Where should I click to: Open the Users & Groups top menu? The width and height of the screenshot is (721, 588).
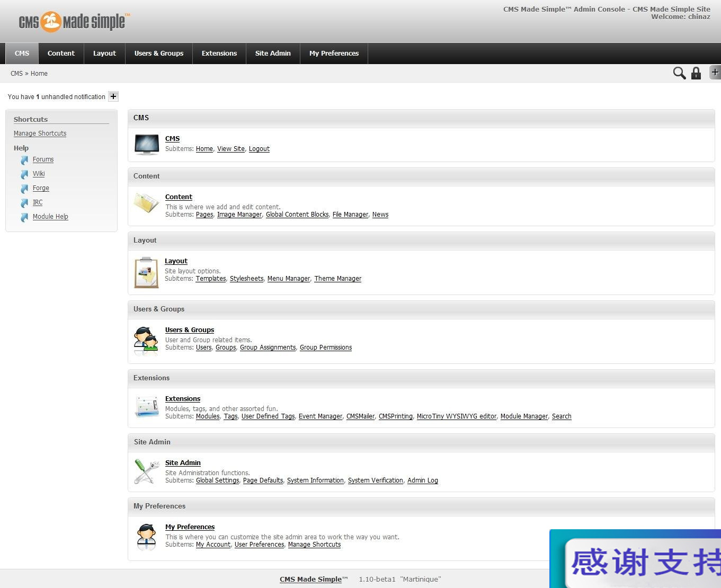(x=159, y=54)
